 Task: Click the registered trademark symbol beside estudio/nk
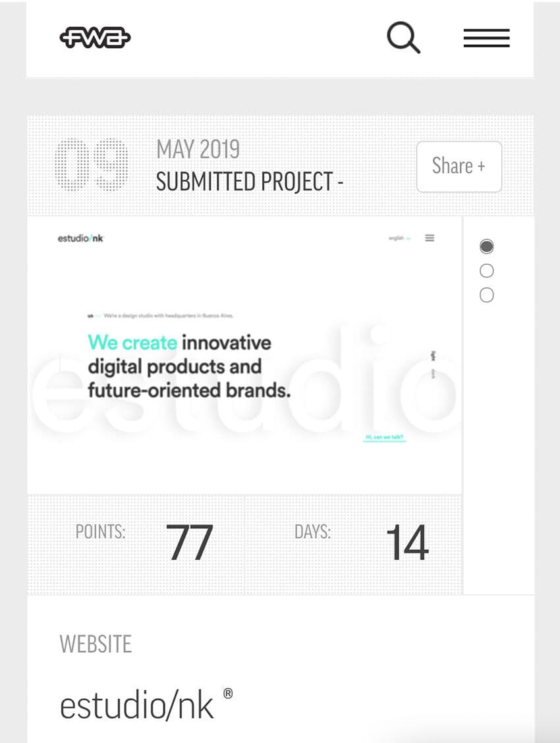228,694
